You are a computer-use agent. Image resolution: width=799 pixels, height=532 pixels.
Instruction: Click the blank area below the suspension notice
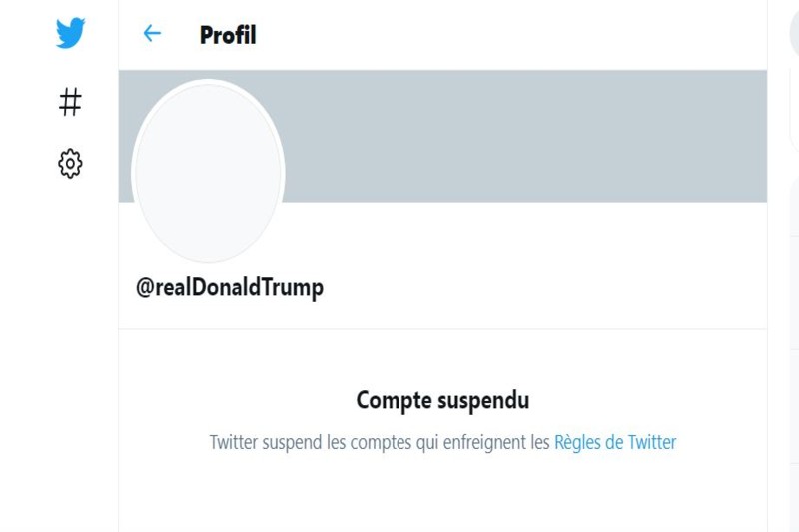442,494
